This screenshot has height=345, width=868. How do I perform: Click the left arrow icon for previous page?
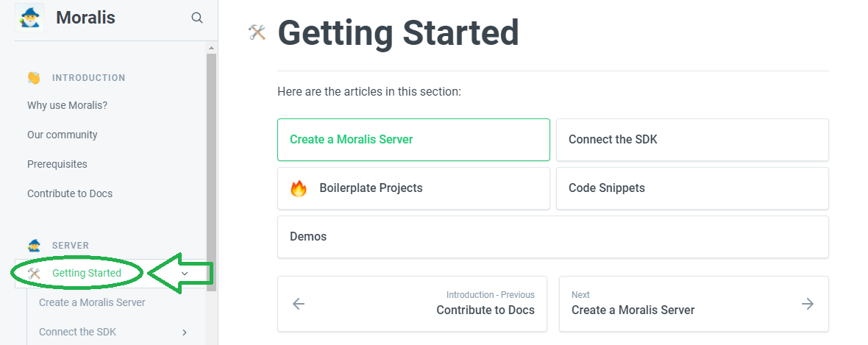click(299, 304)
